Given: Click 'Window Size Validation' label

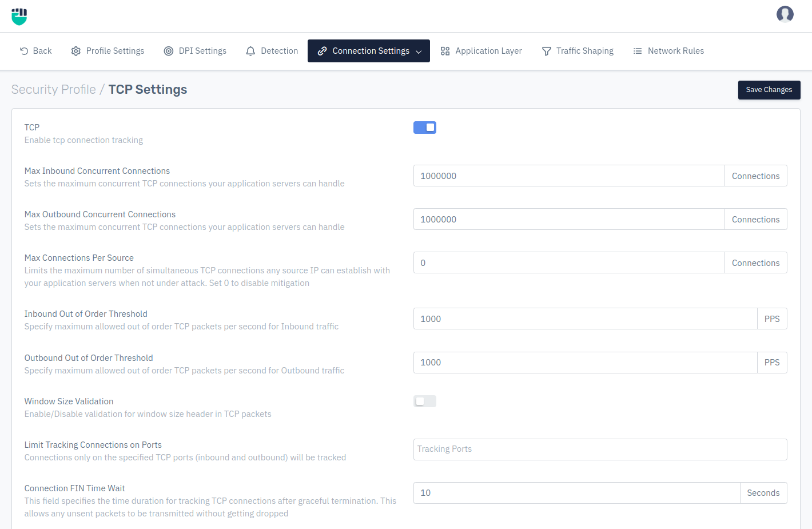Looking at the screenshot, I should click(69, 401).
